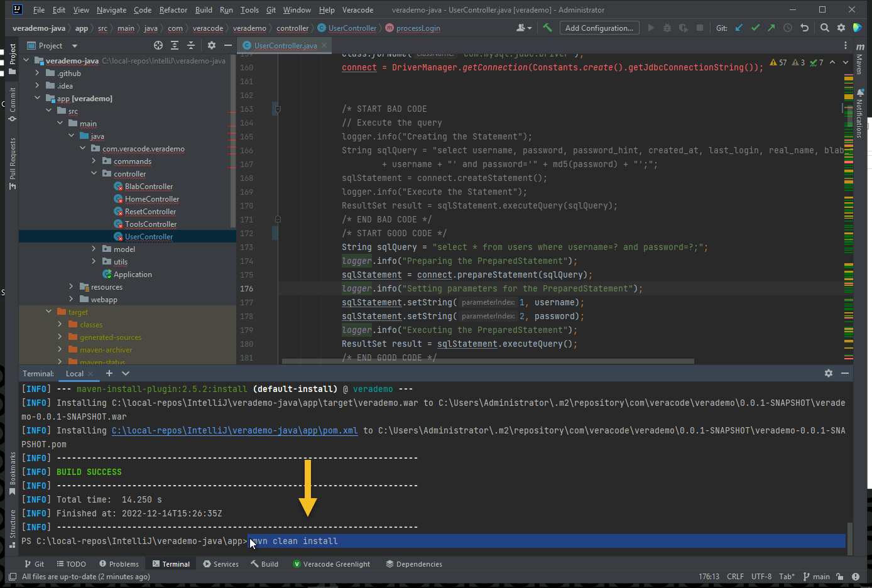Open the Services tab

[221, 563]
